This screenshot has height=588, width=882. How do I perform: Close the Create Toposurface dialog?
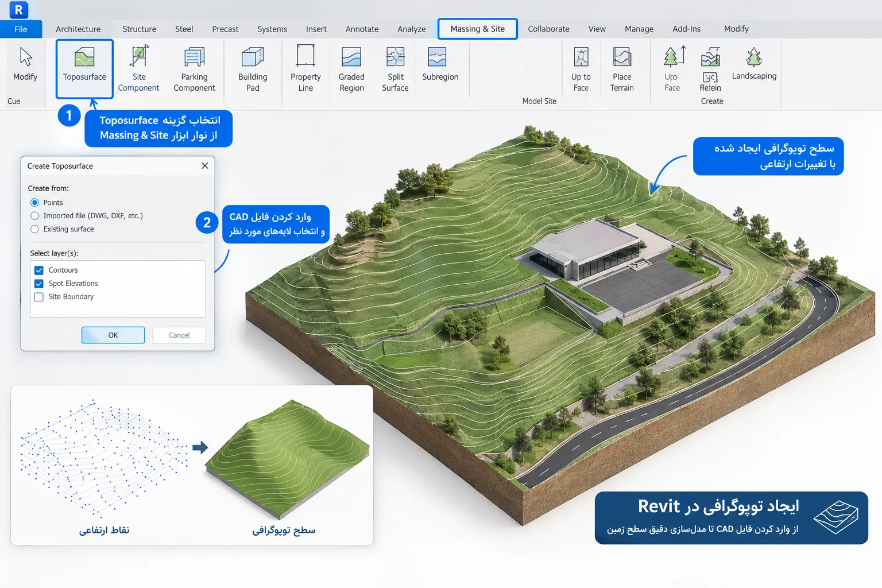[205, 166]
